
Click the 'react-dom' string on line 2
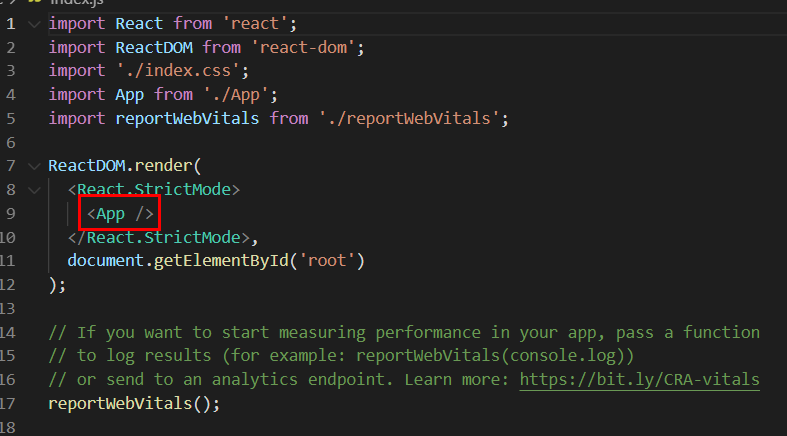[304, 48]
